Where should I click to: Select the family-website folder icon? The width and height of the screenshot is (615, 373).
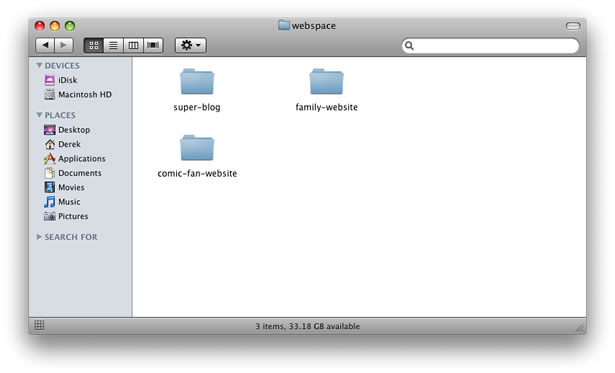(326, 82)
